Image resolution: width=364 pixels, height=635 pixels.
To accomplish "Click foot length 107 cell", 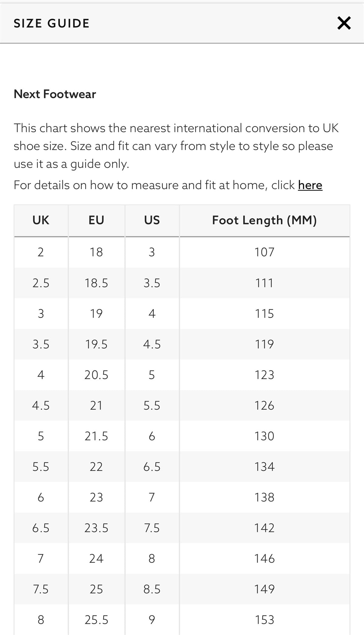I will 264,252.
